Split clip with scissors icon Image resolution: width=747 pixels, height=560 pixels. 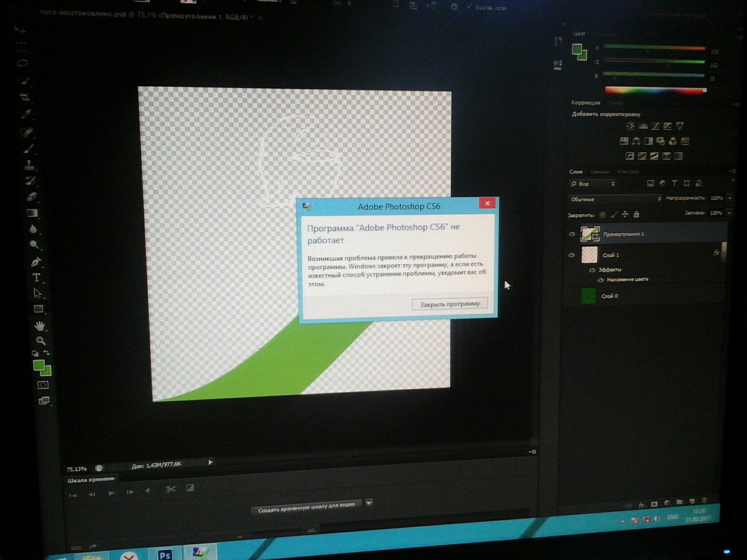[x=171, y=489]
